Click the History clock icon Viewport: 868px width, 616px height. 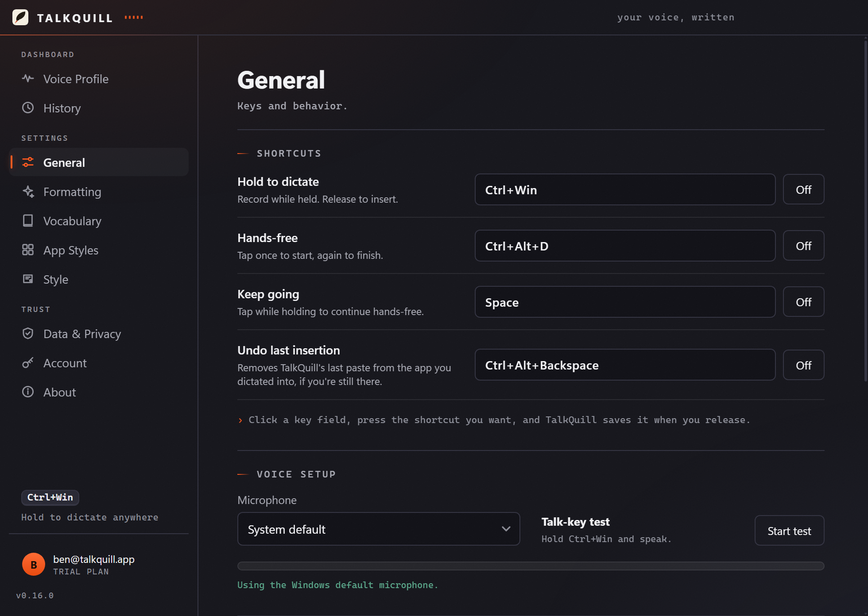click(28, 108)
